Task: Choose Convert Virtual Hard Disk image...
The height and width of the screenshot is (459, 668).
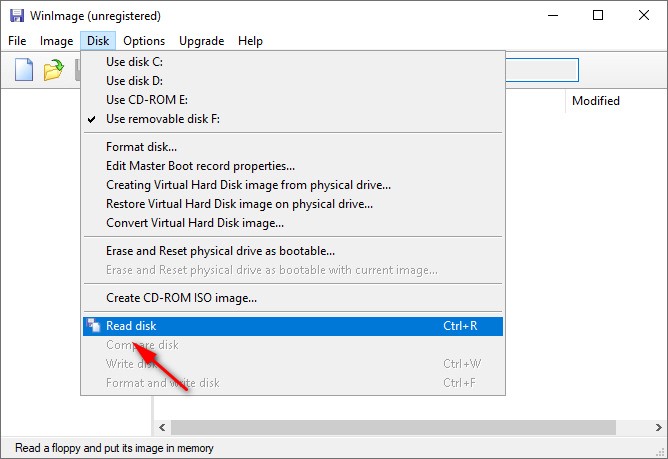Action: [293, 223]
